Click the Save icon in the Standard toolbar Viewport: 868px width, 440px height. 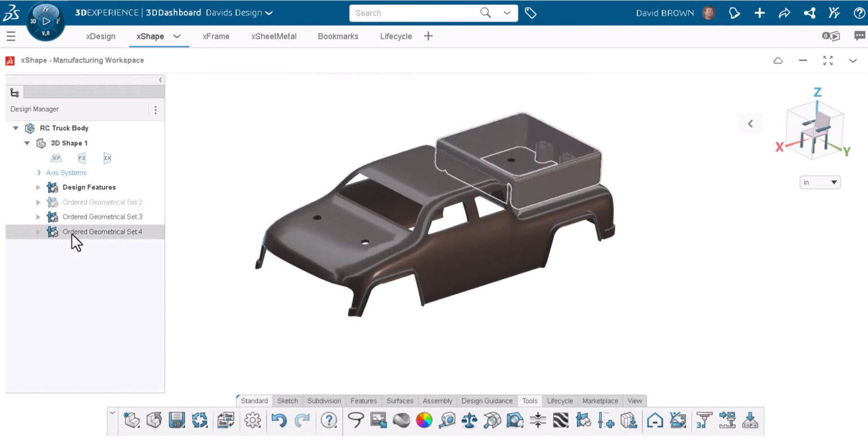coord(177,420)
